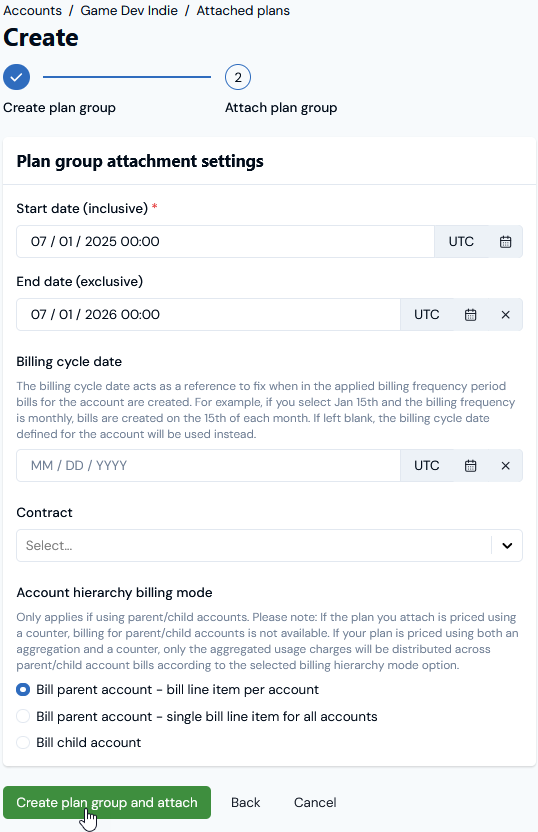Go Back to the previous step

246,802
